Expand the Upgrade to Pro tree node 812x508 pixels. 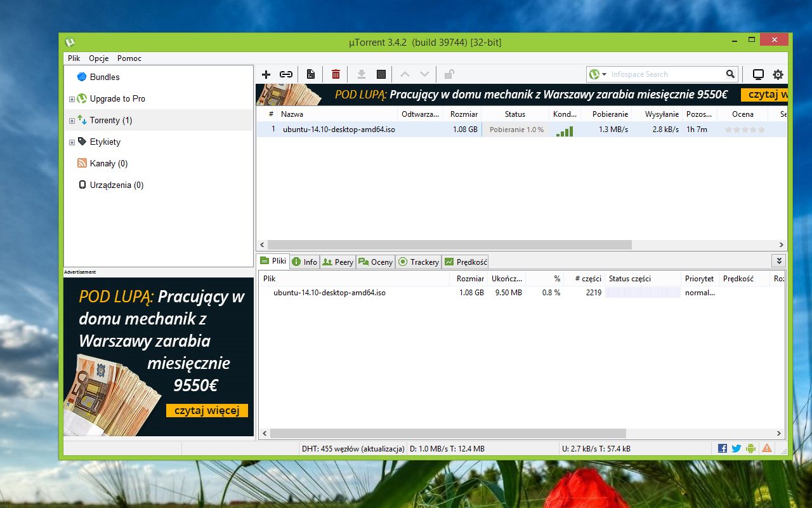tap(72, 99)
